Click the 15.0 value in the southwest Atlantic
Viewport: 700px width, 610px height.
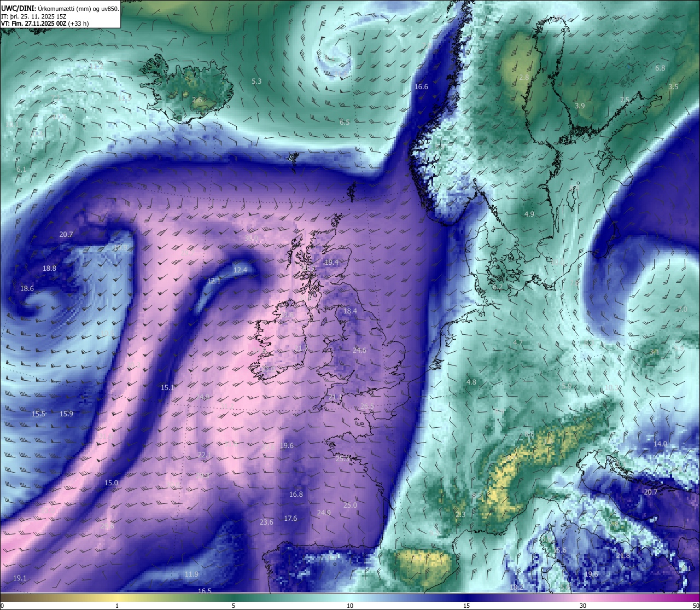pos(111,483)
